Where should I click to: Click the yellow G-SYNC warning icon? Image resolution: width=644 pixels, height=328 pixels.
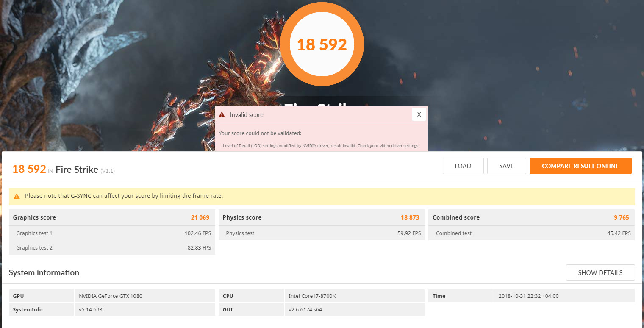click(x=17, y=196)
